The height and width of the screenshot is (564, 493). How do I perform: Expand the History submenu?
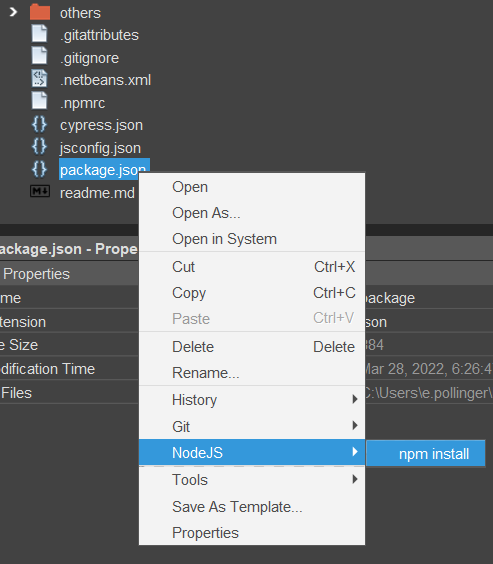252,399
